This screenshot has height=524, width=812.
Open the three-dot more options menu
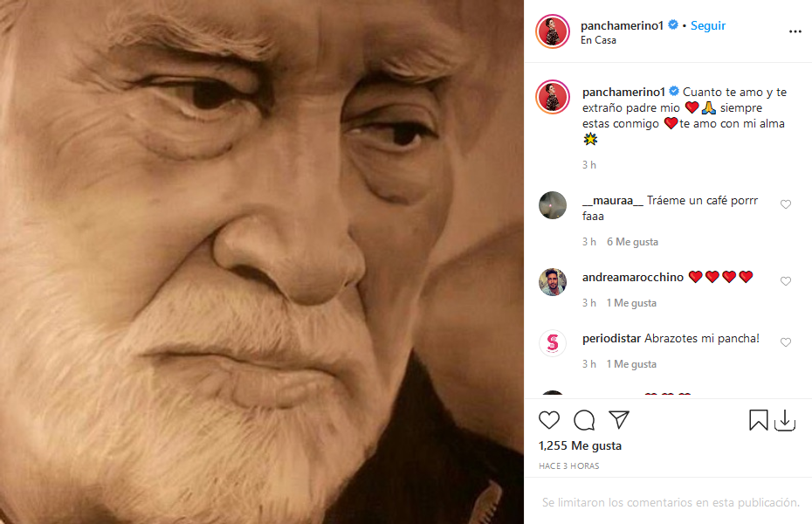tap(795, 31)
